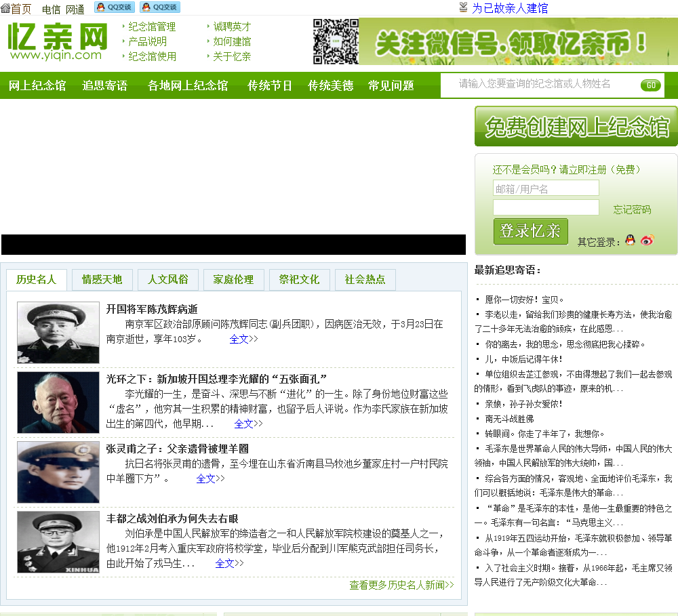Click message 愿你一切安好！宝贝。
This screenshot has width=678, height=616.
(x=524, y=300)
